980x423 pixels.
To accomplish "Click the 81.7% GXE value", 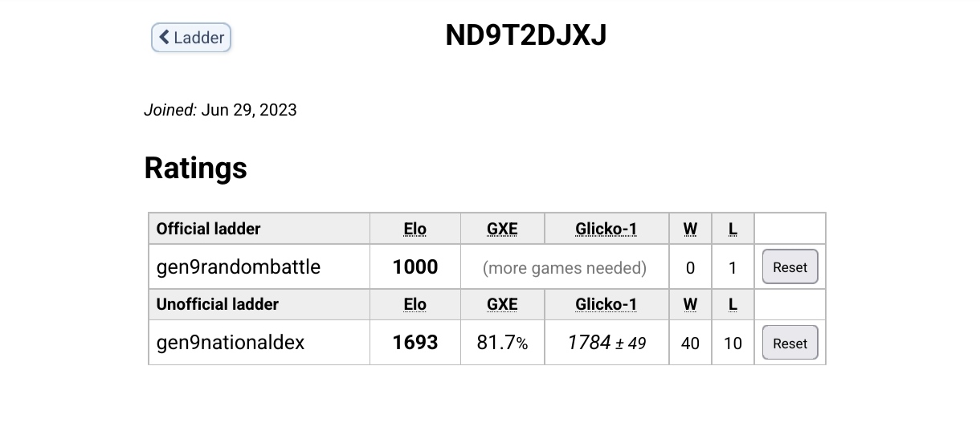I will [x=502, y=343].
